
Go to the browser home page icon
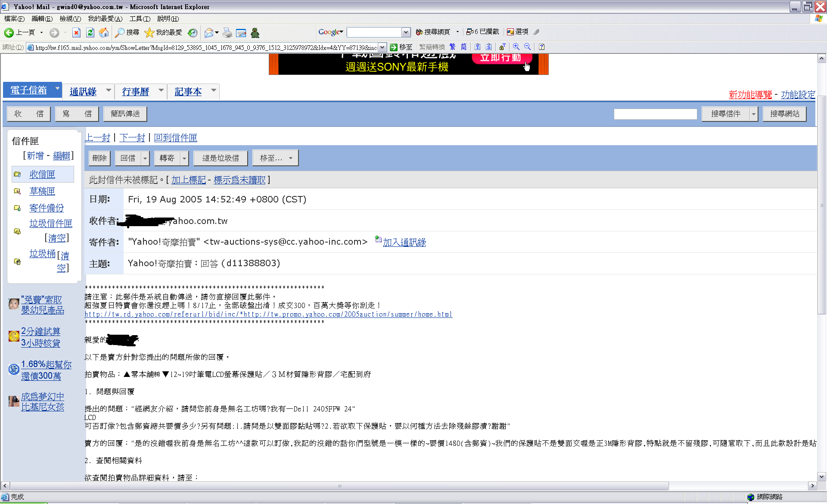[x=104, y=33]
